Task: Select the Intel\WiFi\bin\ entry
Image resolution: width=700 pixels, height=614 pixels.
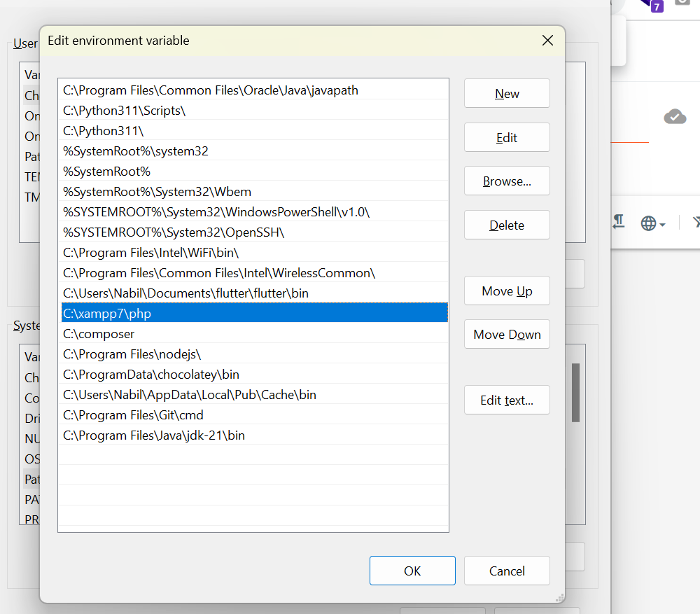Action: point(255,253)
